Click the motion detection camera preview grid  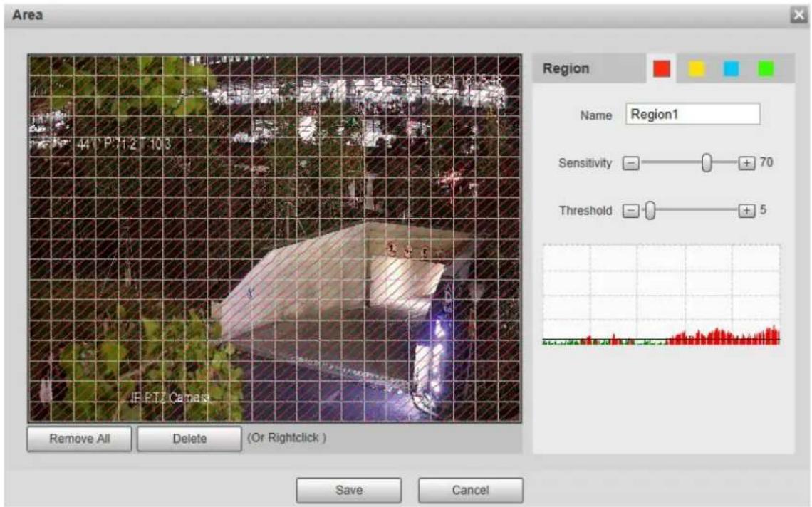click(274, 239)
